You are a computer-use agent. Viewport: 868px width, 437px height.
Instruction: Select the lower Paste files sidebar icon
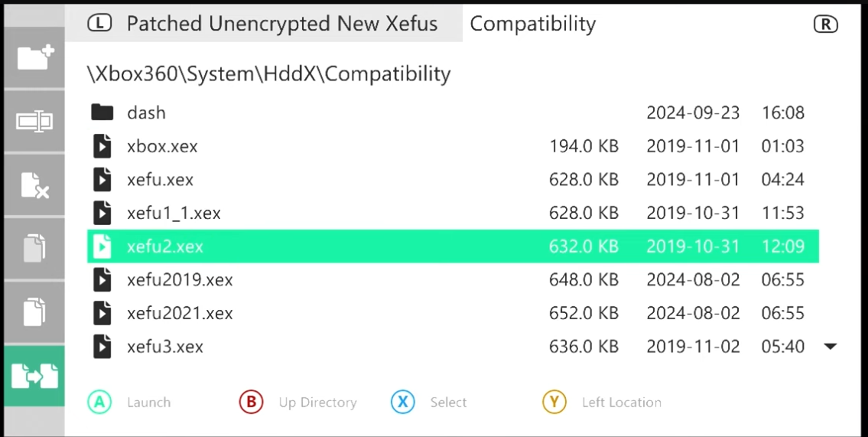(x=35, y=312)
